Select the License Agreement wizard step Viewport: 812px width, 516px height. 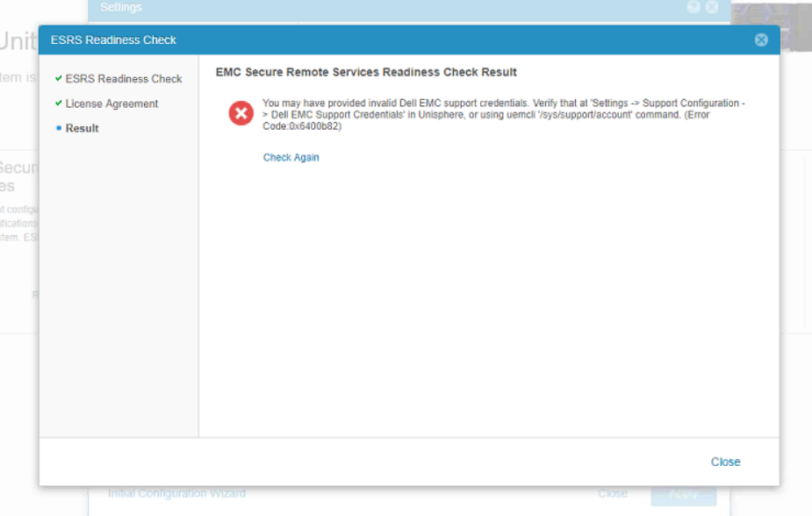coord(112,103)
